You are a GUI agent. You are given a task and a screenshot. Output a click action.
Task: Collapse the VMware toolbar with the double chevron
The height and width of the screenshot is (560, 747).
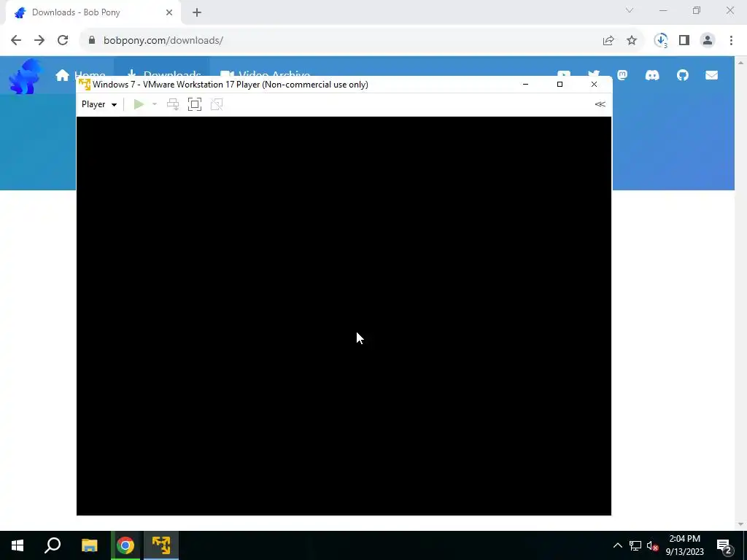(x=600, y=104)
